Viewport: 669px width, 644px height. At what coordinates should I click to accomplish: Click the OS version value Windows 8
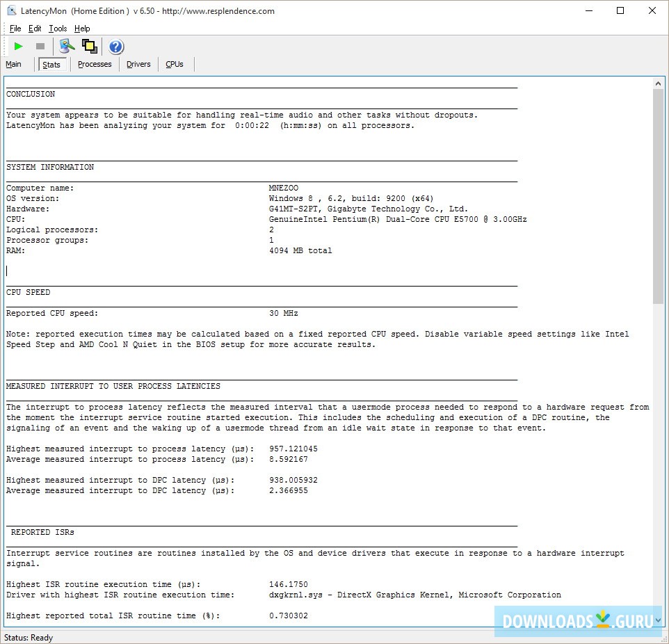click(350, 198)
